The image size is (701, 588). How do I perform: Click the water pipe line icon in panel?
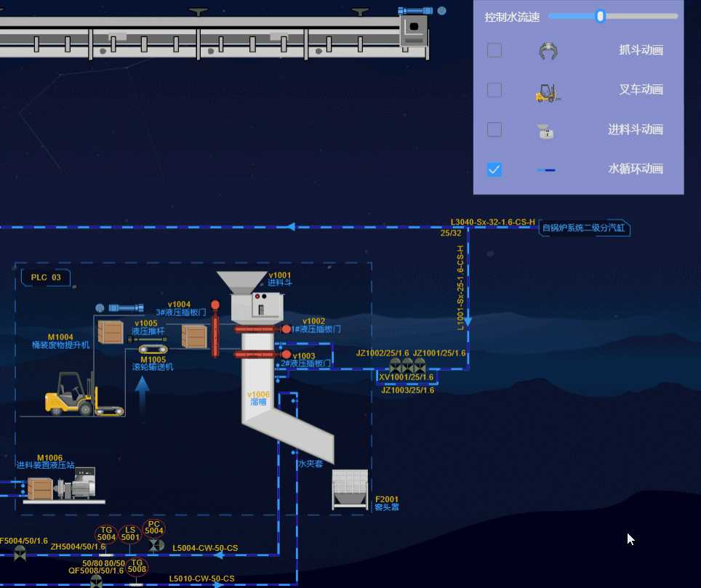[546, 170]
